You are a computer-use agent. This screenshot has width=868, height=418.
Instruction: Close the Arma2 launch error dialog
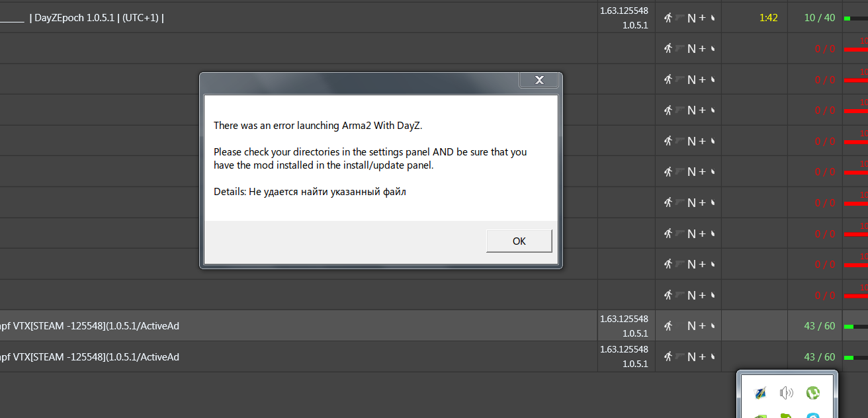539,80
